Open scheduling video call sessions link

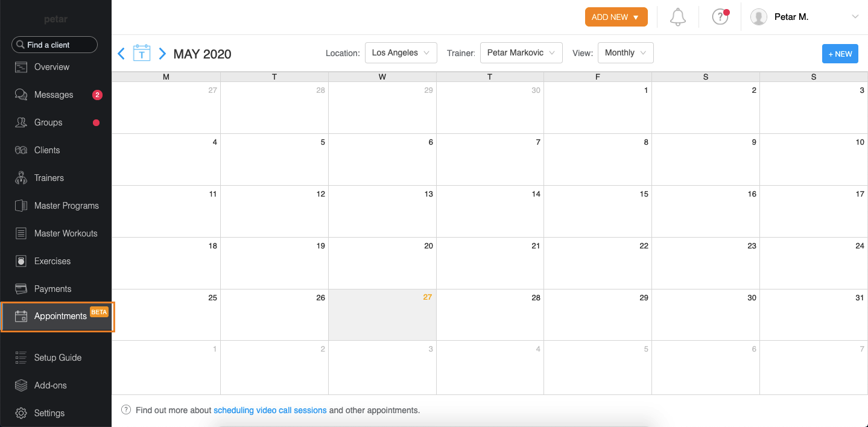(x=270, y=410)
